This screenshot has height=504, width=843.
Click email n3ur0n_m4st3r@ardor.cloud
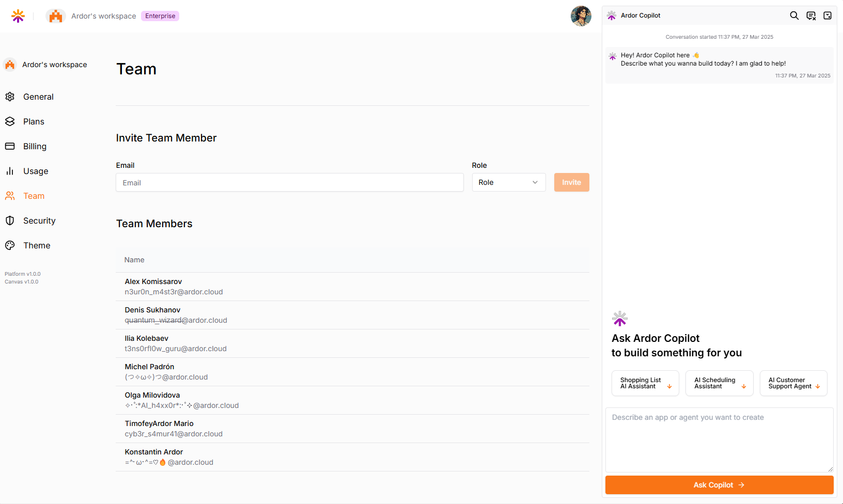[174, 292]
